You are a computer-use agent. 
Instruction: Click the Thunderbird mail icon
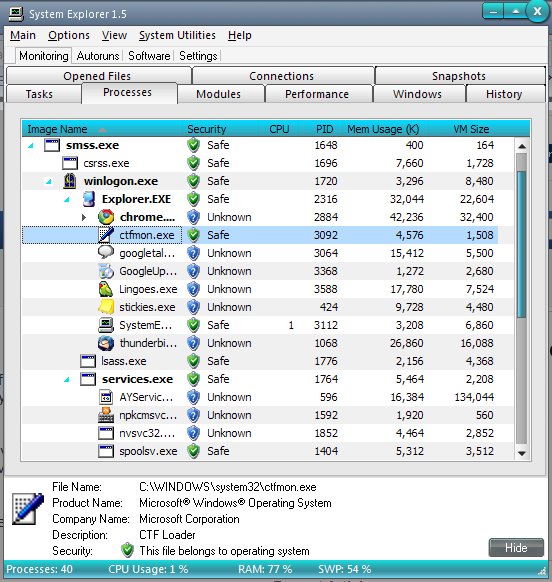tap(106, 343)
